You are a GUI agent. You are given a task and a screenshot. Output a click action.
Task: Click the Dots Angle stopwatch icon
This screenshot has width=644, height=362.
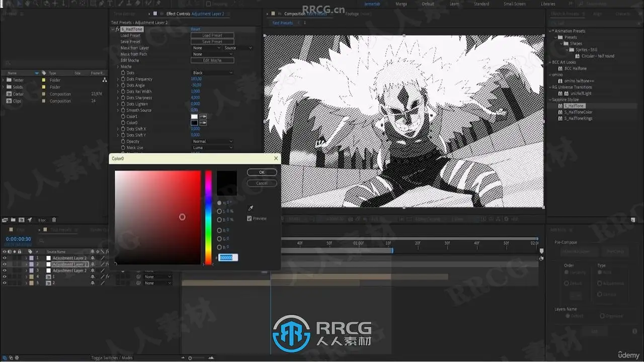click(123, 85)
